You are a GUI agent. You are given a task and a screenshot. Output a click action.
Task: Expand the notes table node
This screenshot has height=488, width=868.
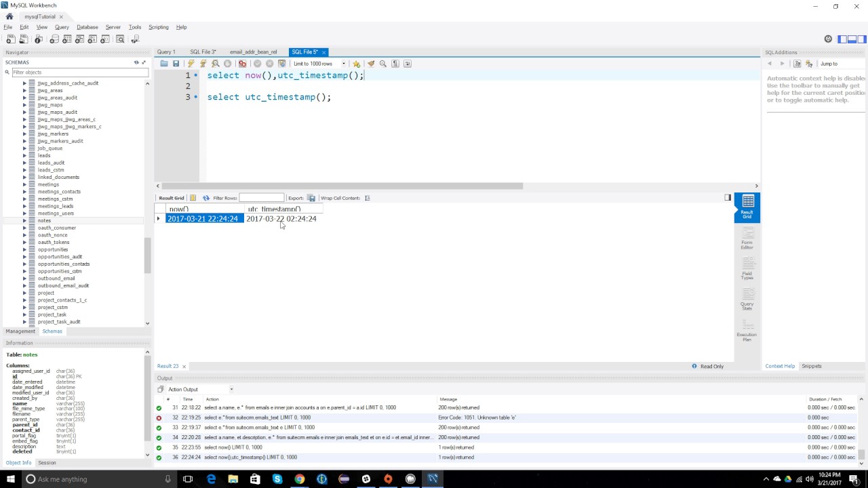point(24,220)
